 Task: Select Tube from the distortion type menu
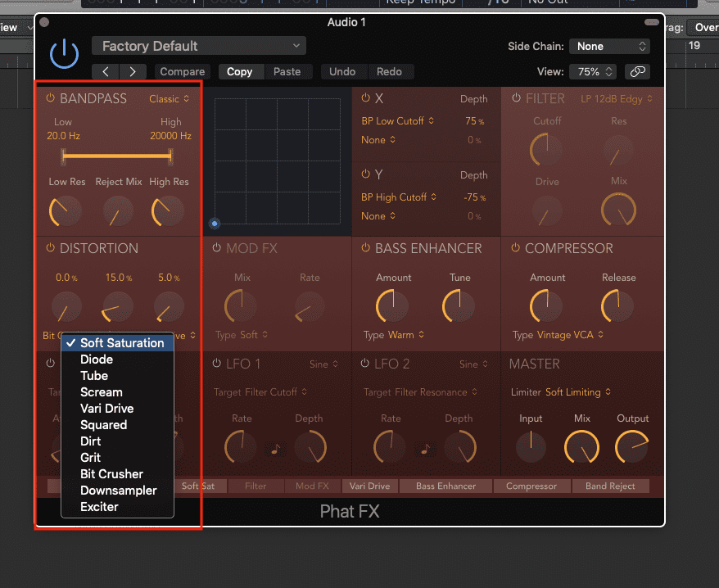[x=94, y=376]
